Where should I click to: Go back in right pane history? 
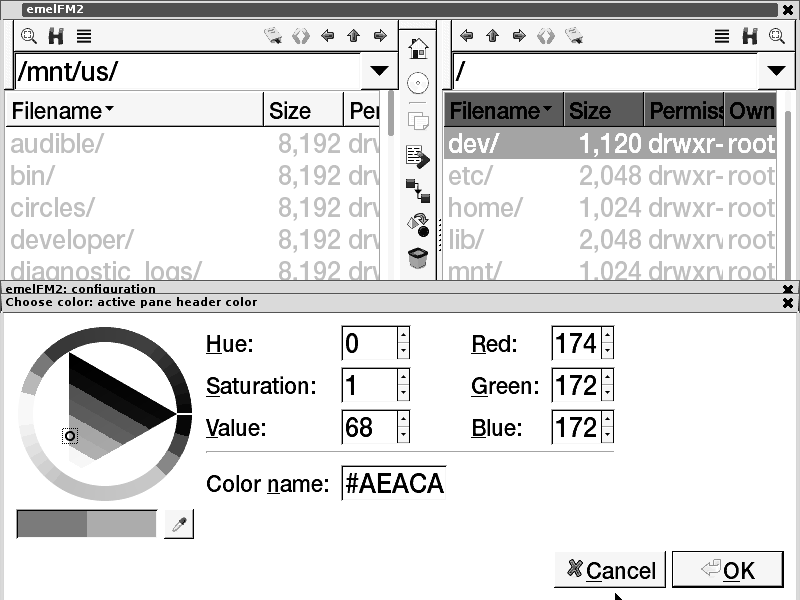(466, 36)
